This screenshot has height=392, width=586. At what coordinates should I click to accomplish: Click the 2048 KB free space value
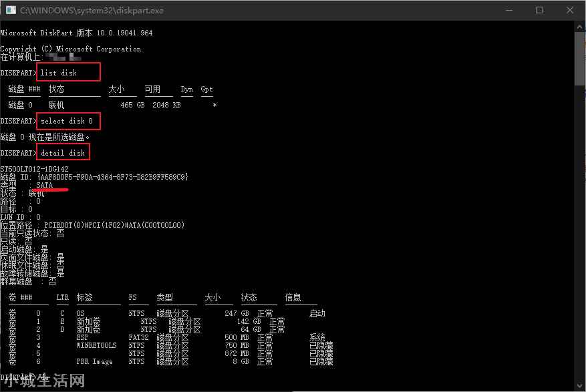pos(166,105)
